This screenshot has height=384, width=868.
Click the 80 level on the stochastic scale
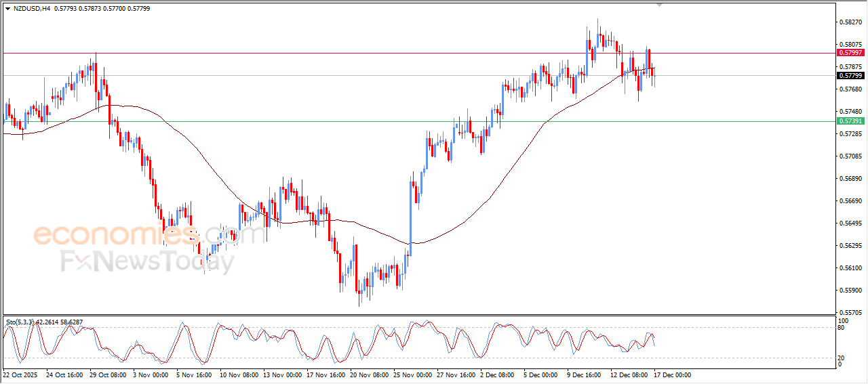[x=842, y=328]
